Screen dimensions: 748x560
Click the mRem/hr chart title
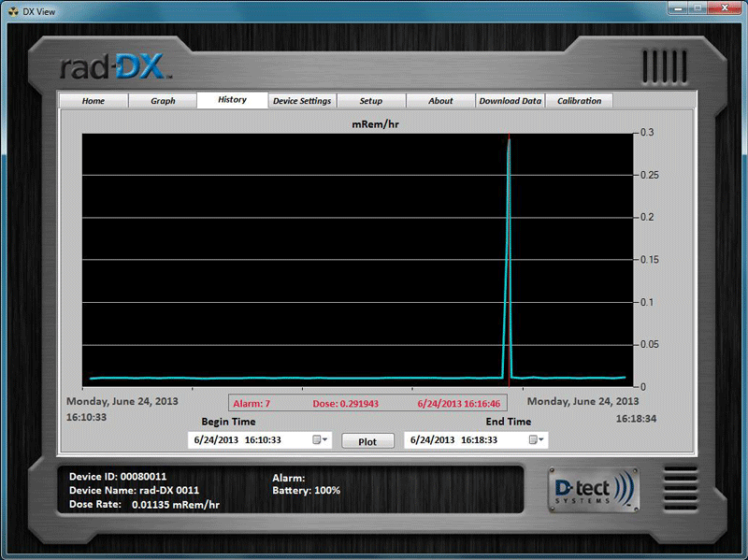pos(376,124)
